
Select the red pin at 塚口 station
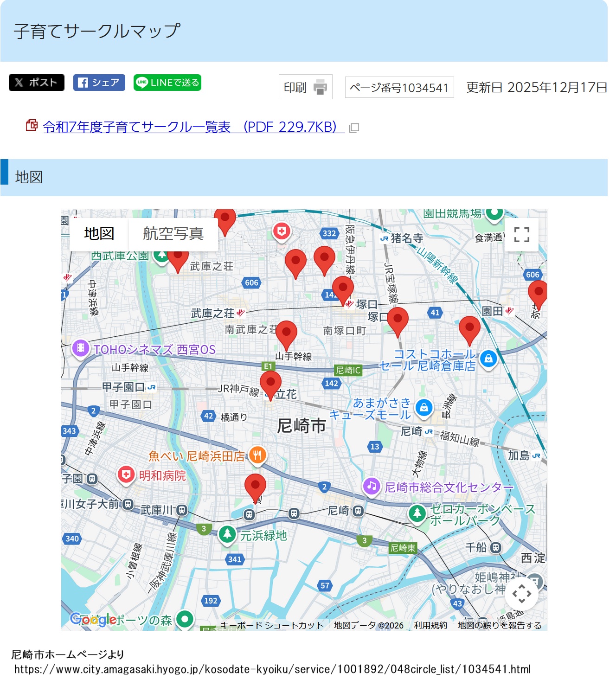coord(343,289)
